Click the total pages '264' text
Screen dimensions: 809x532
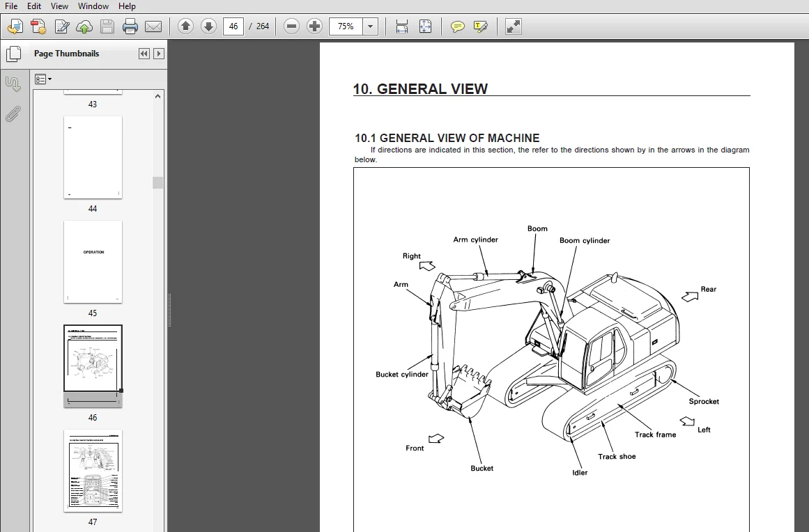tap(263, 26)
